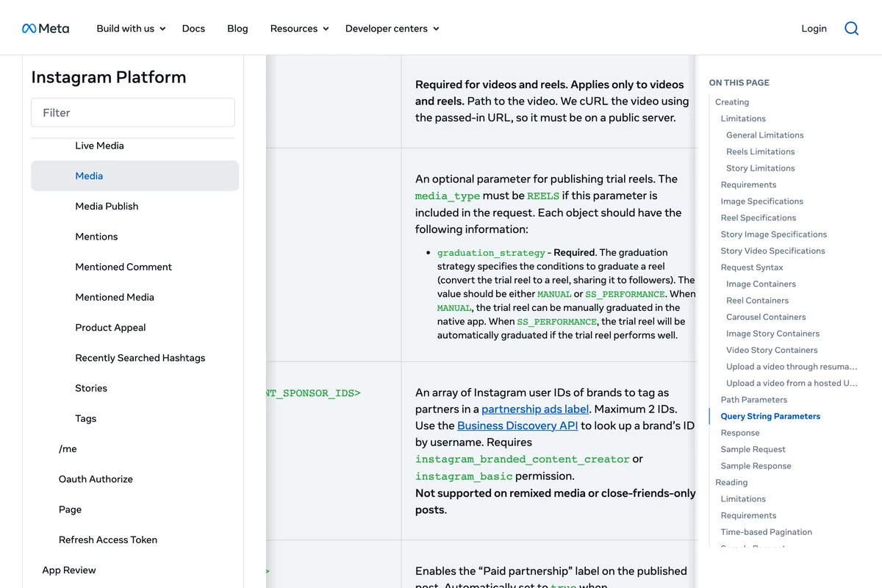Select App Review in sidebar
882x588 pixels.
point(69,570)
